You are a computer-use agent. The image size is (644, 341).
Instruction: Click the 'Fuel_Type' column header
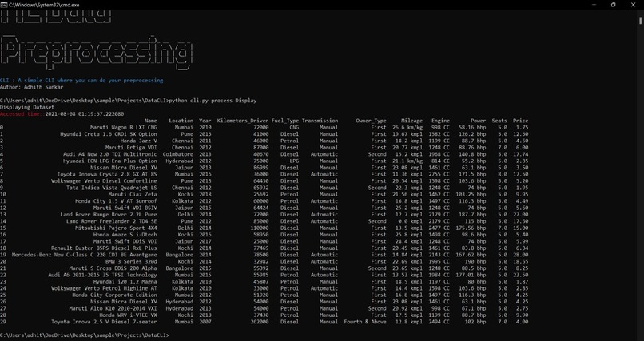tap(285, 121)
